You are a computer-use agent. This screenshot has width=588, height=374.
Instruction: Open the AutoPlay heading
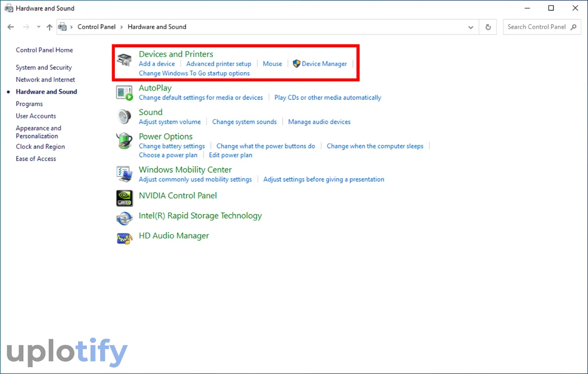(155, 88)
